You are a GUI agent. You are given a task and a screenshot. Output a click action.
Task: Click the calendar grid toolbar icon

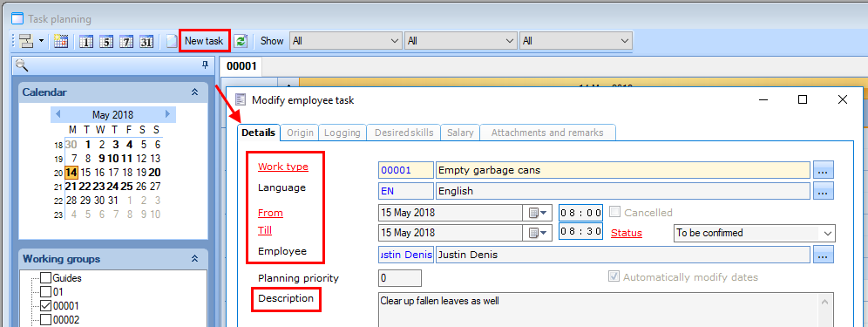(x=61, y=41)
